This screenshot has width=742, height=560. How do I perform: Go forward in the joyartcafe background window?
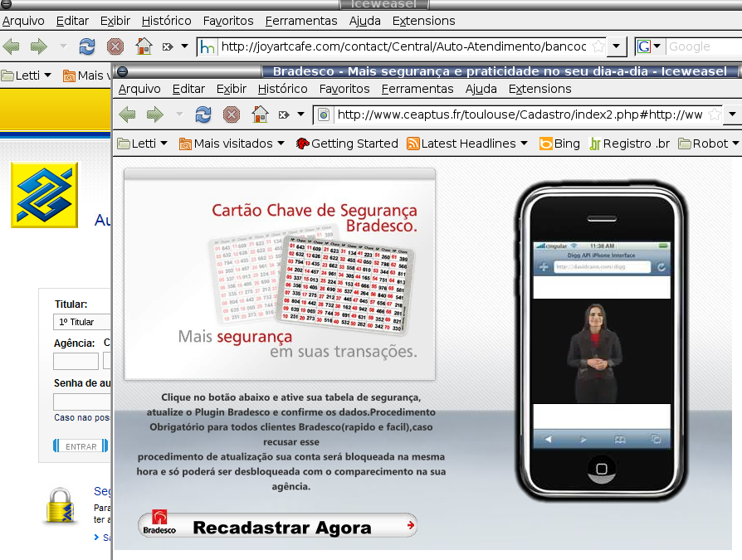[x=39, y=46]
